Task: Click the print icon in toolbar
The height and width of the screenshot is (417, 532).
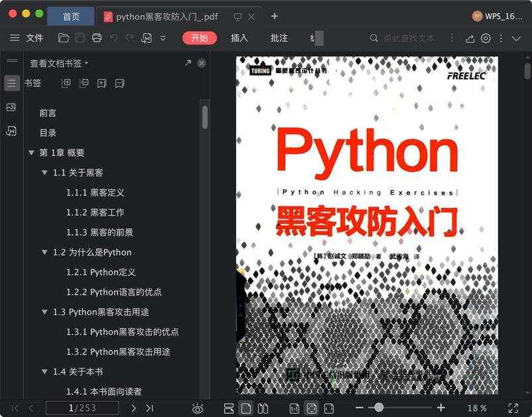Action: pyautogui.click(x=97, y=38)
